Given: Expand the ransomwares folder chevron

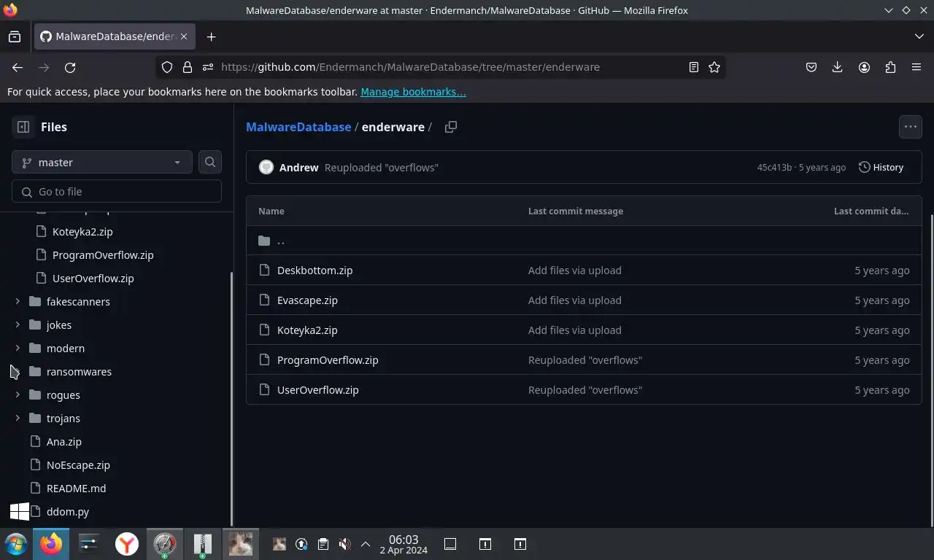Looking at the screenshot, I should pos(18,371).
